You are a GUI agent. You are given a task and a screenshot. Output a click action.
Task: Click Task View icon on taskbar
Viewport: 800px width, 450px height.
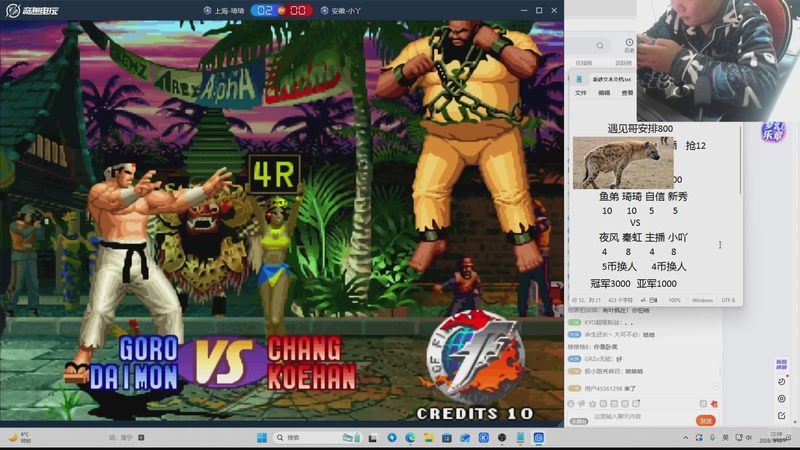pyautogui.click(x=373, y=438)
